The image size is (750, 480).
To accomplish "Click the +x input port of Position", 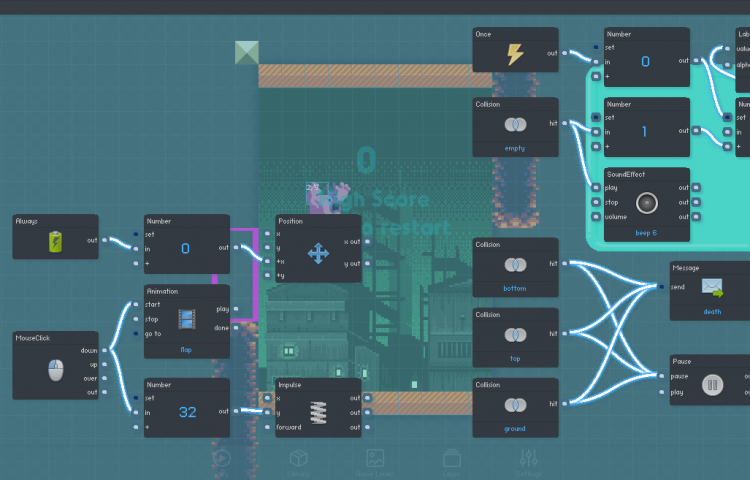I will click(x=267, y=261).
